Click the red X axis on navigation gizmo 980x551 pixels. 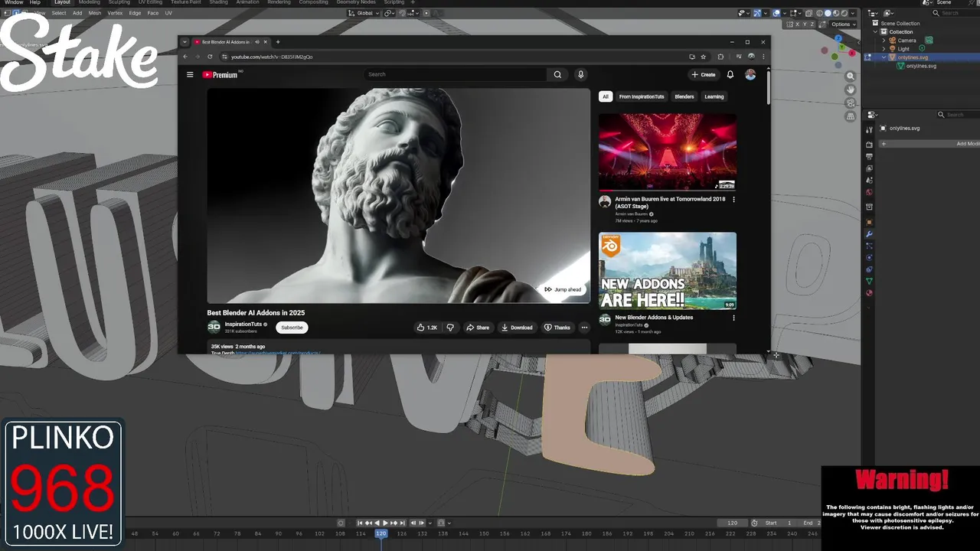852,53
